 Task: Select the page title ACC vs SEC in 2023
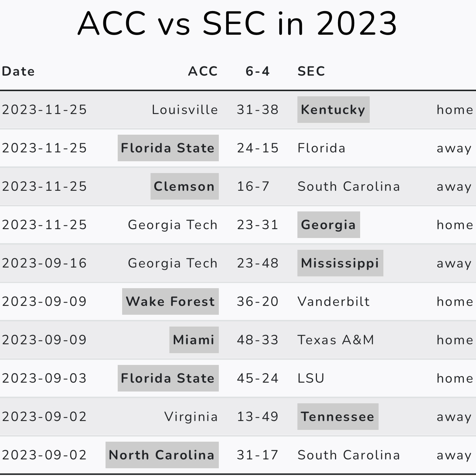click(x=238, y=24)
